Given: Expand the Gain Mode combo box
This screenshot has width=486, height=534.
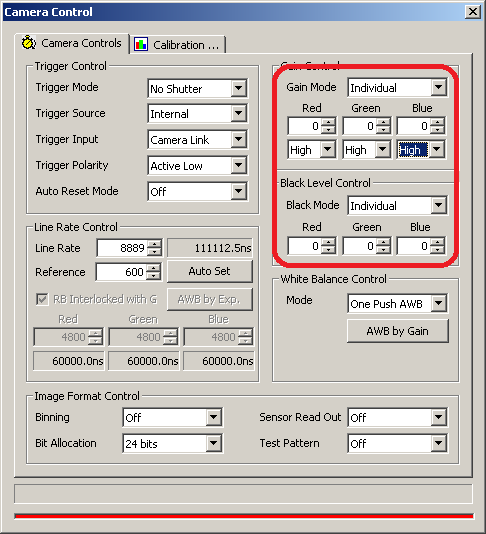Looking at the screenshot, I should click(x=438, y=87).
